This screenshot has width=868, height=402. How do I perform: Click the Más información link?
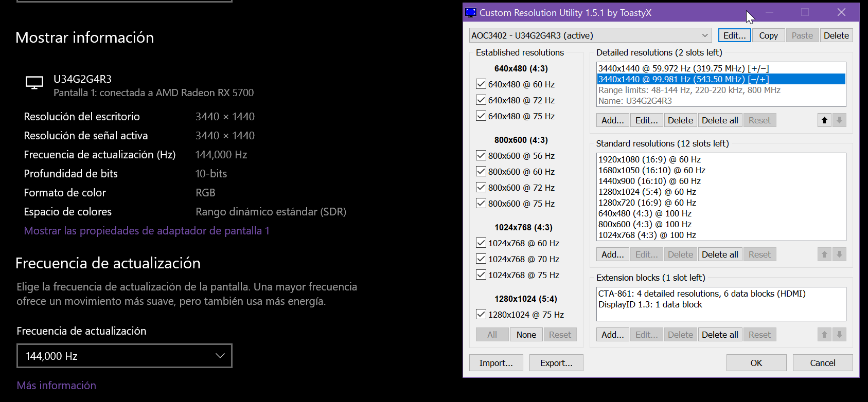click(x=57, y=386)
